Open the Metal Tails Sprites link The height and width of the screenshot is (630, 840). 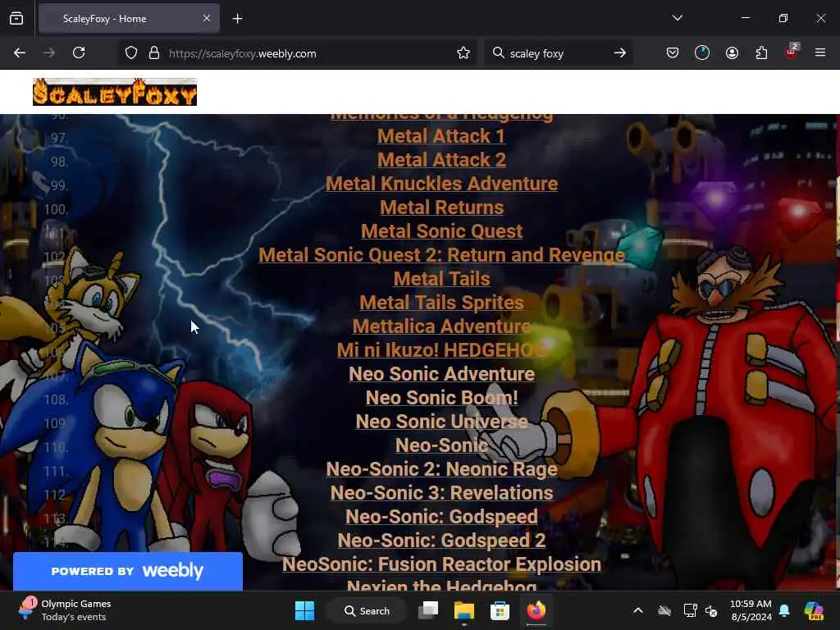point(441,303)
